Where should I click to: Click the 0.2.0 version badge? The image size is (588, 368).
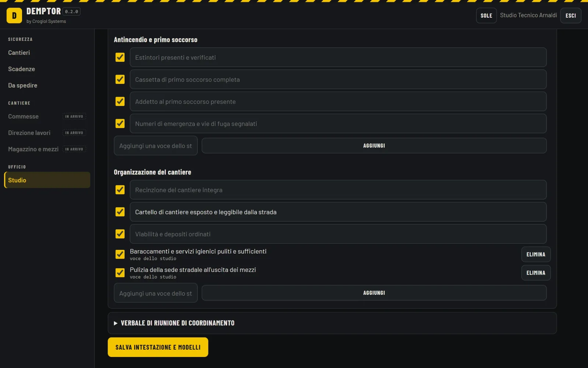pyautogui.click(x=71, y=11)
